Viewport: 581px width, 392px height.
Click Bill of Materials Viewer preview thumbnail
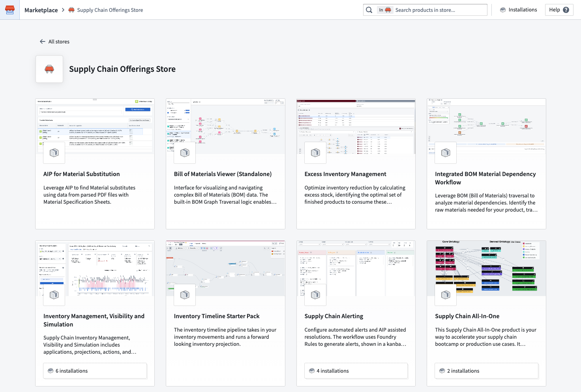(x=225, y=126)
